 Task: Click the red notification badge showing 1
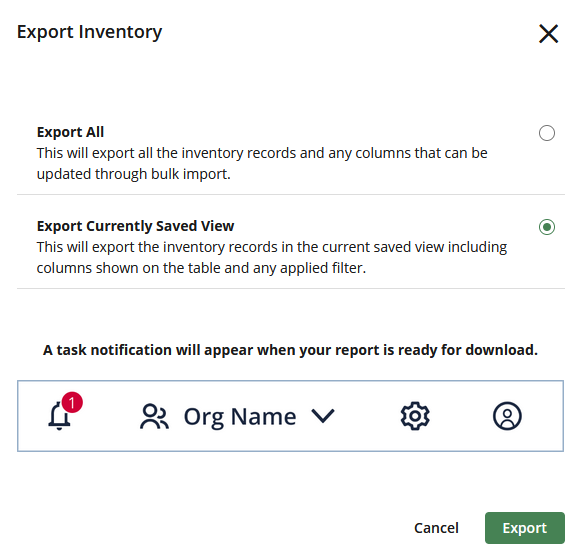tap(72, 402)
